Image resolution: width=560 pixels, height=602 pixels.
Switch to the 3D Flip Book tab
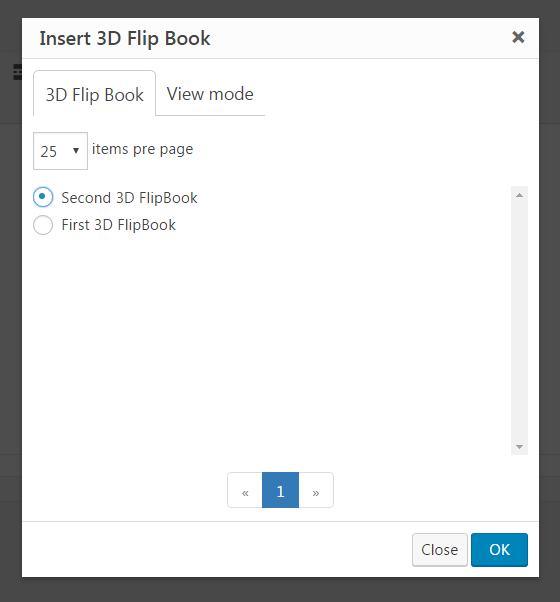(x=94, y=94)
